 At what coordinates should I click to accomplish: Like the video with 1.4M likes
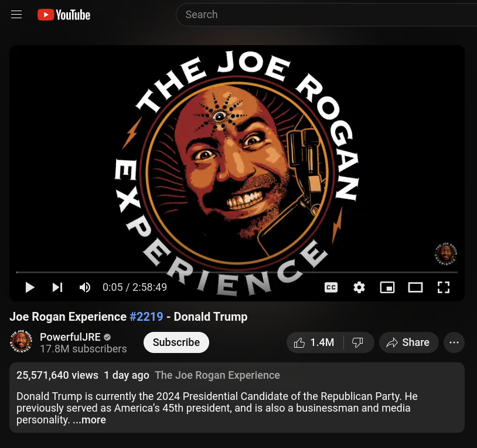pyautogui.click(x=315, y=342)
